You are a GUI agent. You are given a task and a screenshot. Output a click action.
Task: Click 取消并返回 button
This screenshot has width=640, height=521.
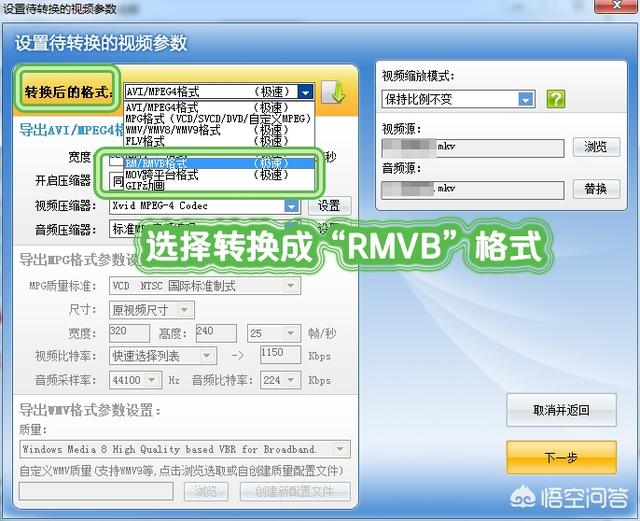(x=561, y=410)
